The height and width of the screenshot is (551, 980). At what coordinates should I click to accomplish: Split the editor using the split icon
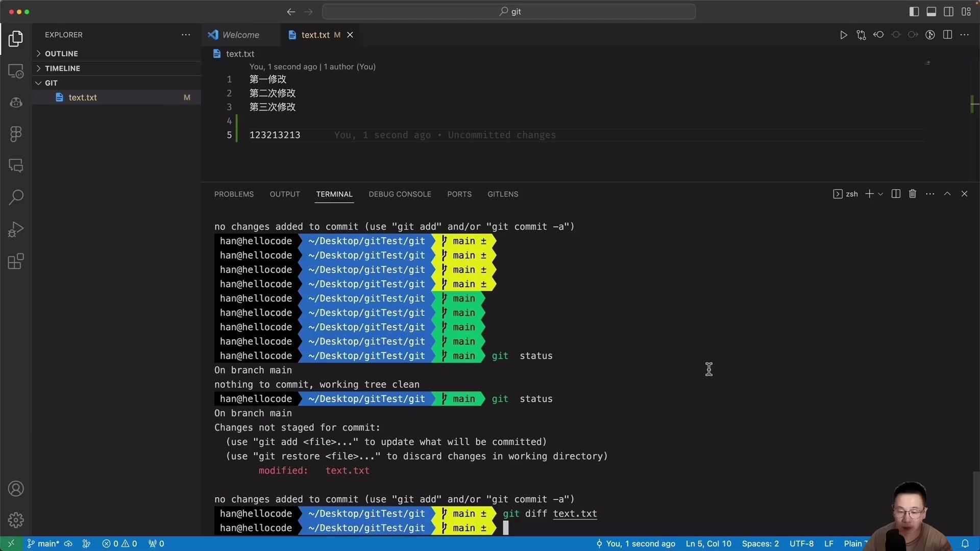coord(948,35)
